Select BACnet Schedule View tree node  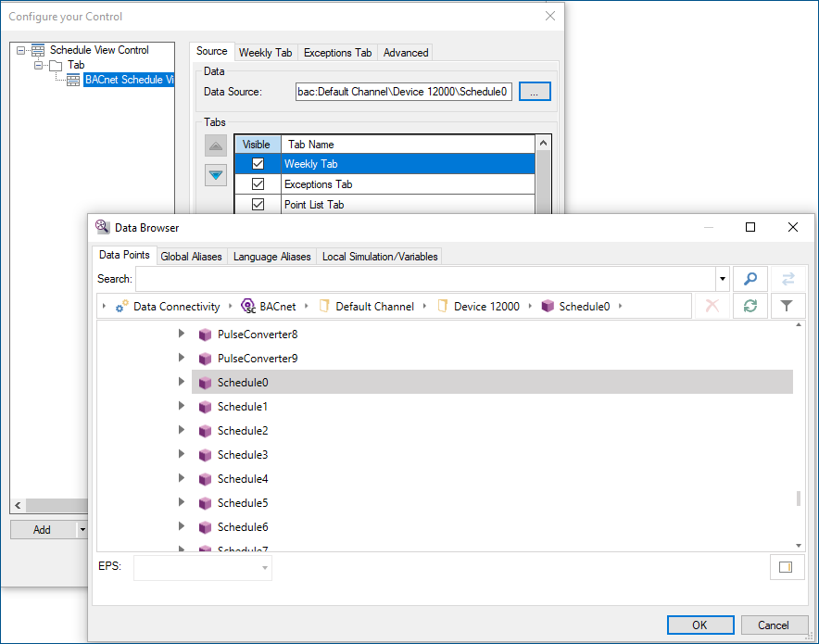click(129, 80)
